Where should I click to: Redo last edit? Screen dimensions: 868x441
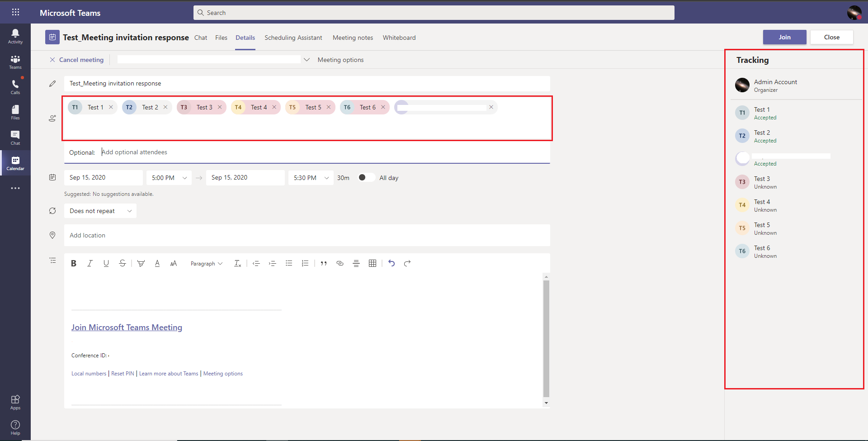407,263
